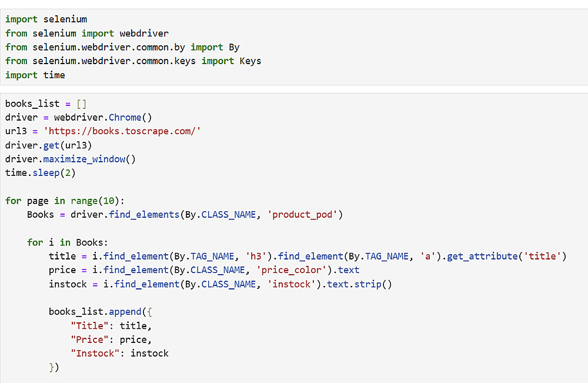The image size is (588, 383).
Task: Click the 'product_pod' string
Action: click(302, 215)
